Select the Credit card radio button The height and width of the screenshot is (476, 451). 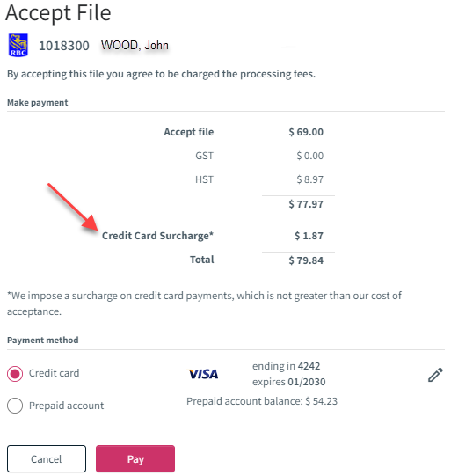point(15,373)
